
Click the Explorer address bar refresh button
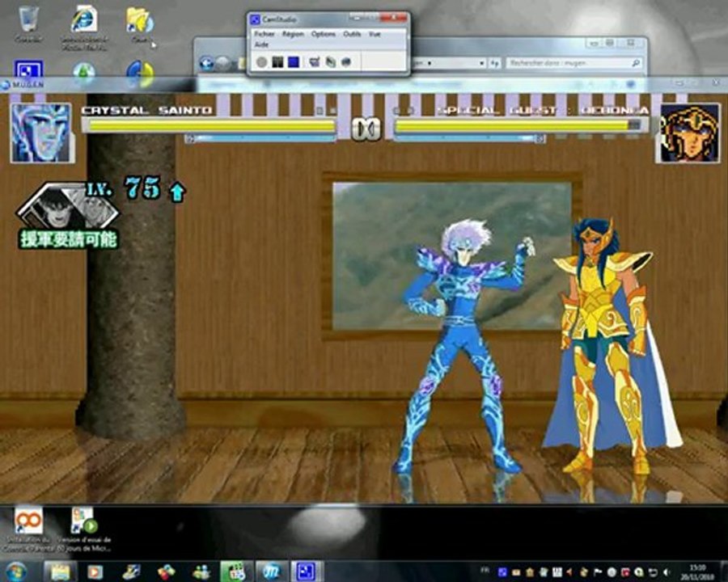[495, 63]
